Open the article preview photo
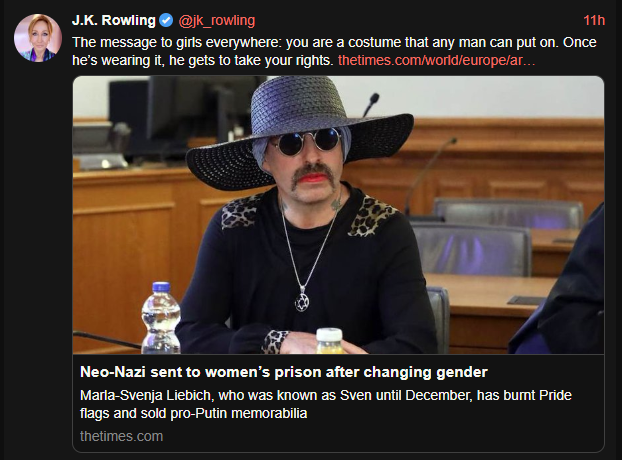Viewport: 622px width, 460px height. tap(338, 215)
